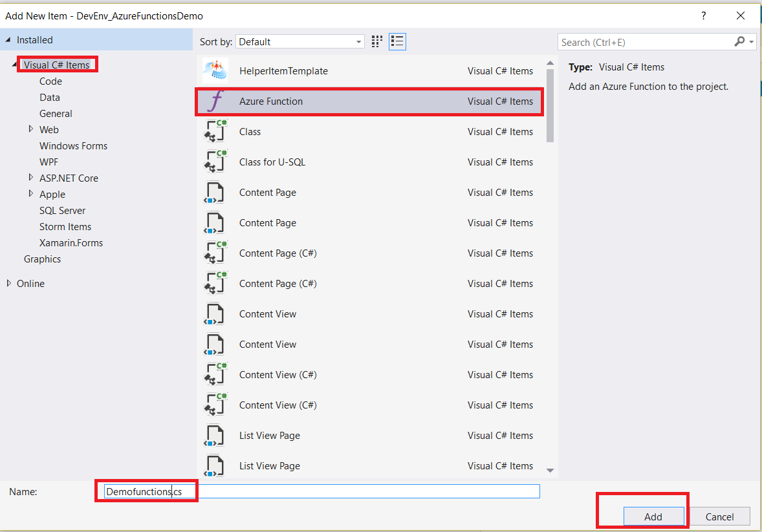Viewport: 762px width, 532px height.
Task: Select the Windows Forms category
Action: coord(73,145)
